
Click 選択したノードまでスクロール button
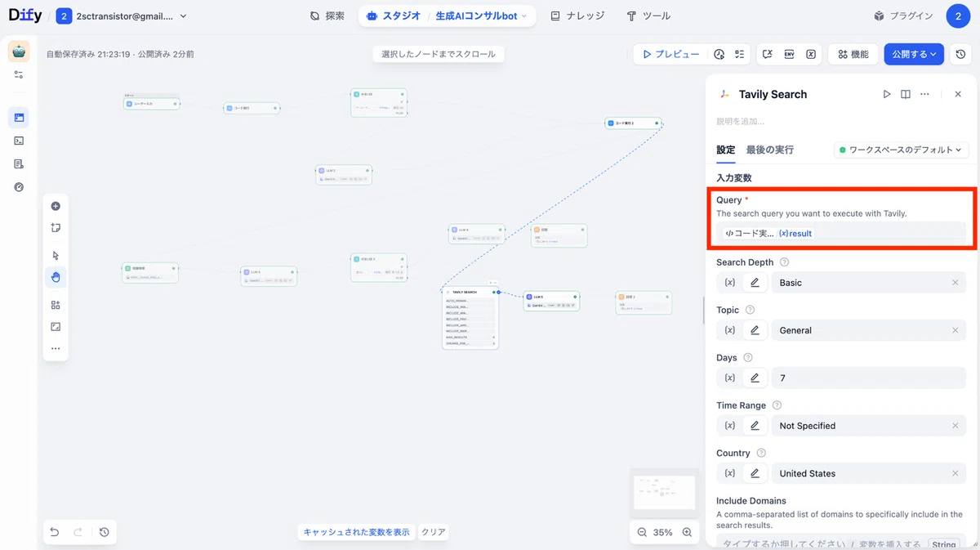tap(439, 54)
